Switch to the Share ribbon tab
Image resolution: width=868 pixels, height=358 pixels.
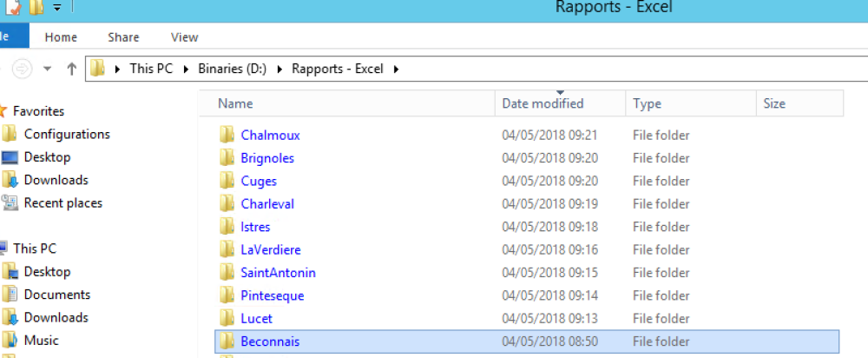tap(123, 37)
